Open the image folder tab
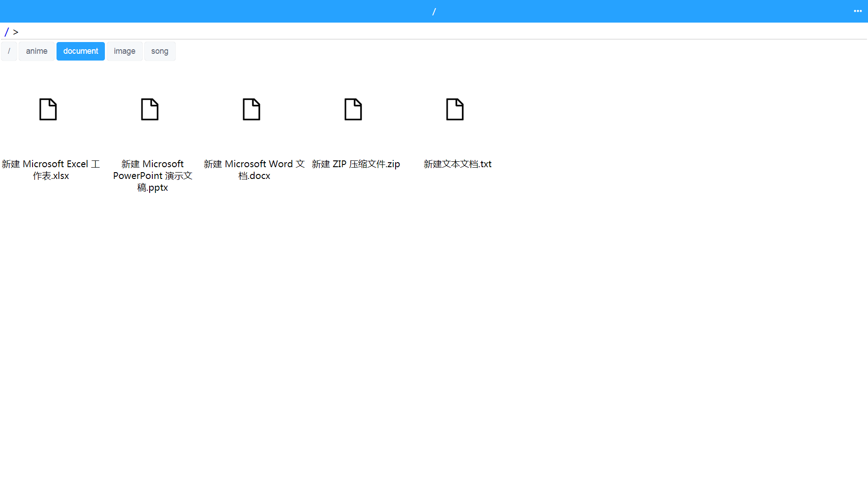The image size is (868, 488). 124,51
